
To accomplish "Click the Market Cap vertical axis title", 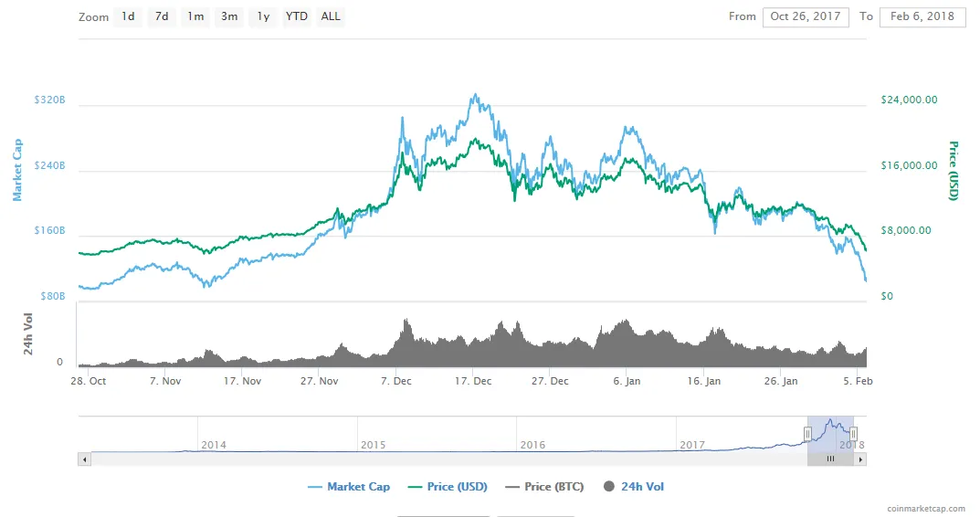I will coord(16,170).
